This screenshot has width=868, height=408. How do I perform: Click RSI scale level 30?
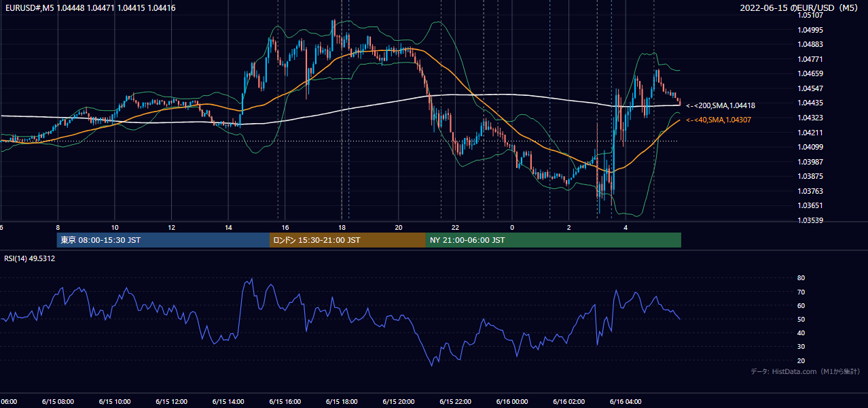(801, 347)
